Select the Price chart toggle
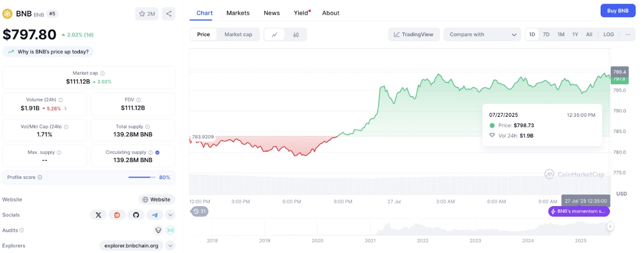Screen dimensions: 644x253 click(204, 34)
